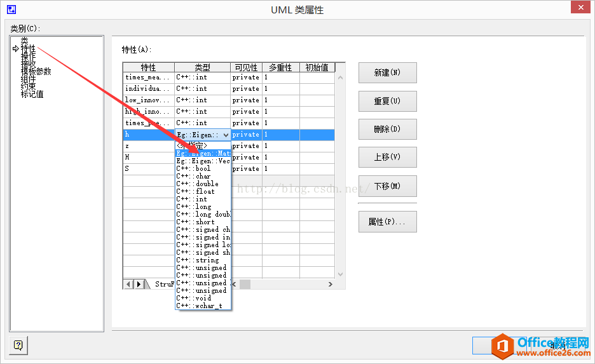Select 标记值 in the category list

(32, 94)
